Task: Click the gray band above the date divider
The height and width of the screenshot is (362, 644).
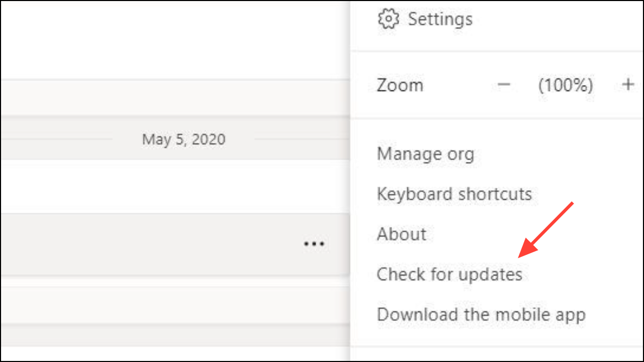Action: pyautogui.click(x=173, y=98)
